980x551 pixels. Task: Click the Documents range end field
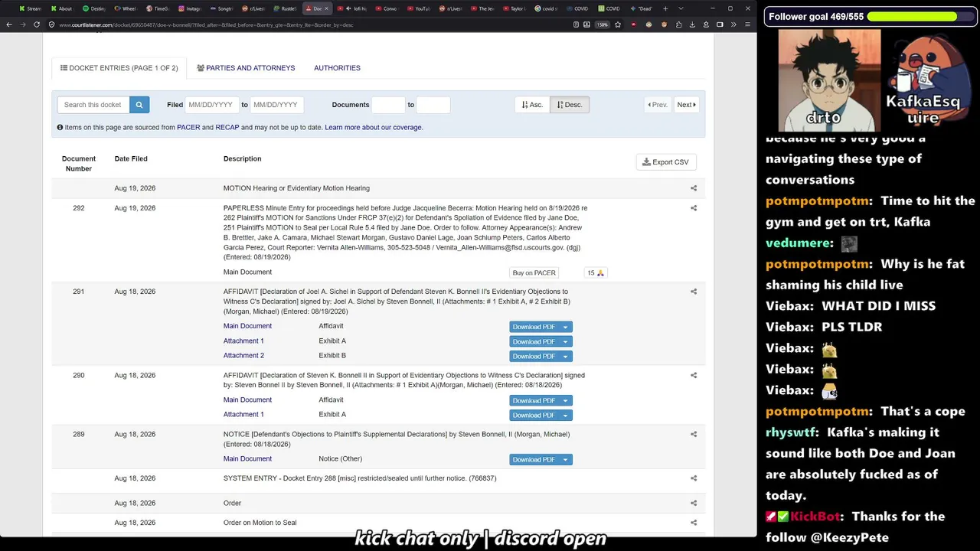tap(433, 105)
